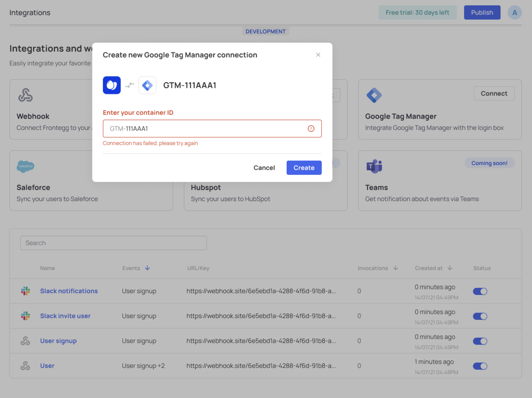Click the Webhook integration icon

tap(26, 95)
